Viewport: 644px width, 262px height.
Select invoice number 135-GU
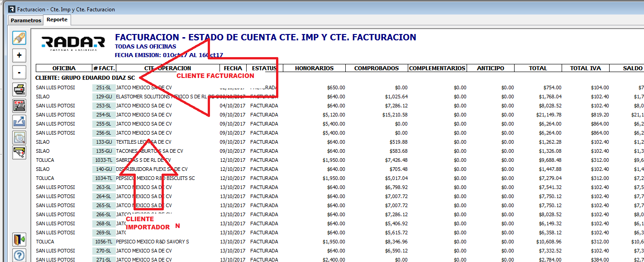pyautogui.click(x=104, y=151)
